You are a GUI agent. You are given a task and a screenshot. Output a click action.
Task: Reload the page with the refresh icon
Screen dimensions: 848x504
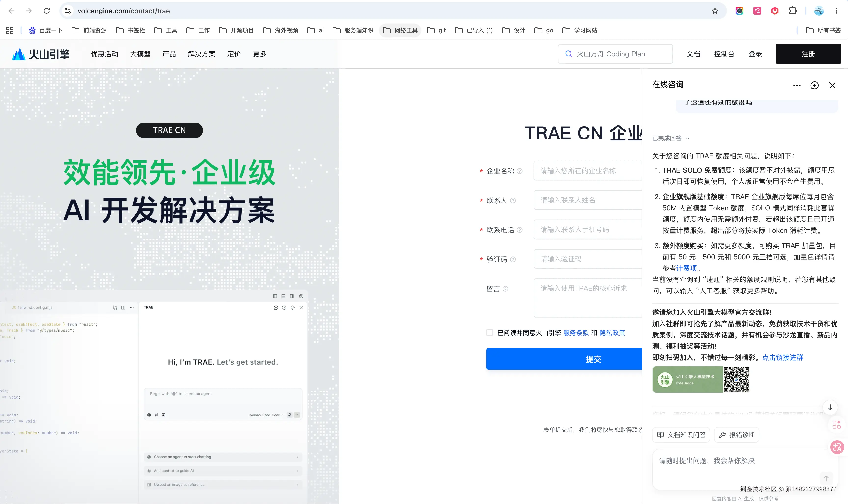pyautogui.click(x=47, y=11)
